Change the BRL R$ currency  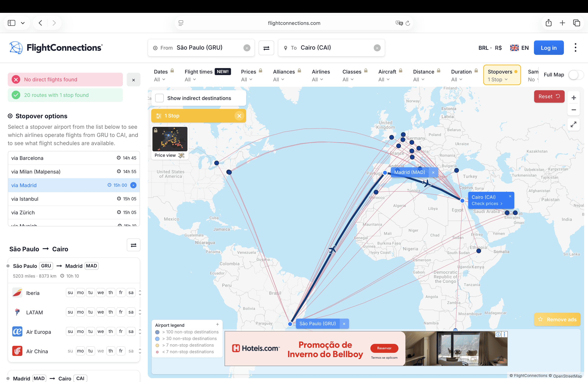pos(490,48)
